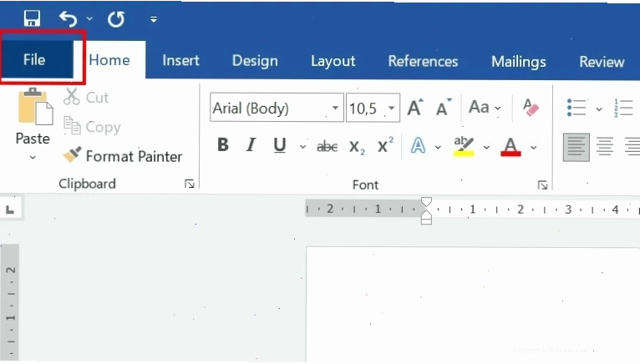The image size is (640, 364).
Task: Toggle Underline formatting
Action: [280, 145]
